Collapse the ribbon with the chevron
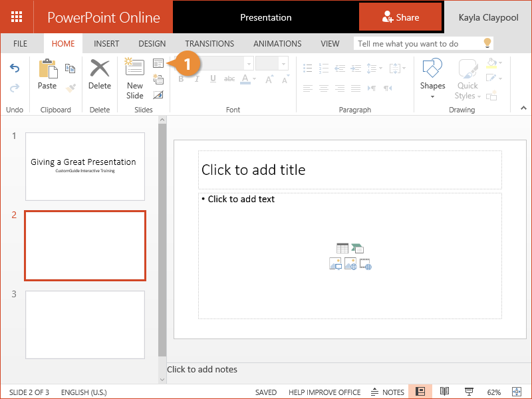 (523, 108)
